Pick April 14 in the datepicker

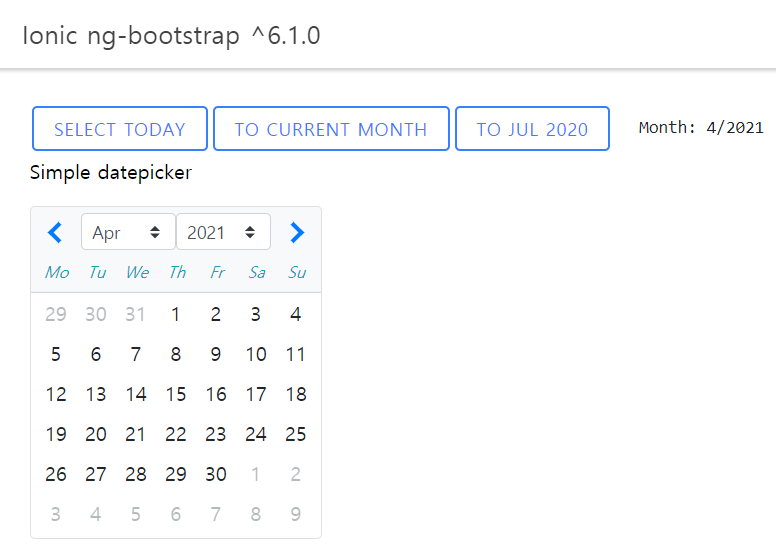tap(136, 394)
